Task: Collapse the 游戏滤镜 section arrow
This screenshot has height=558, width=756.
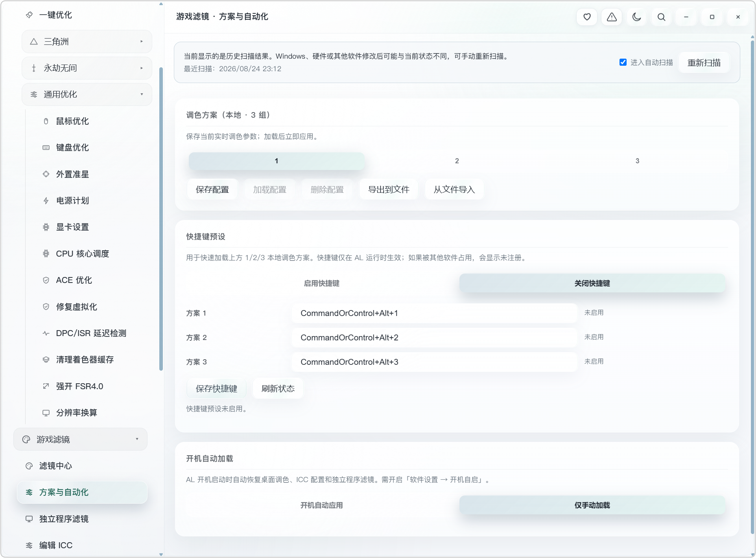Action: click(137, 439)
